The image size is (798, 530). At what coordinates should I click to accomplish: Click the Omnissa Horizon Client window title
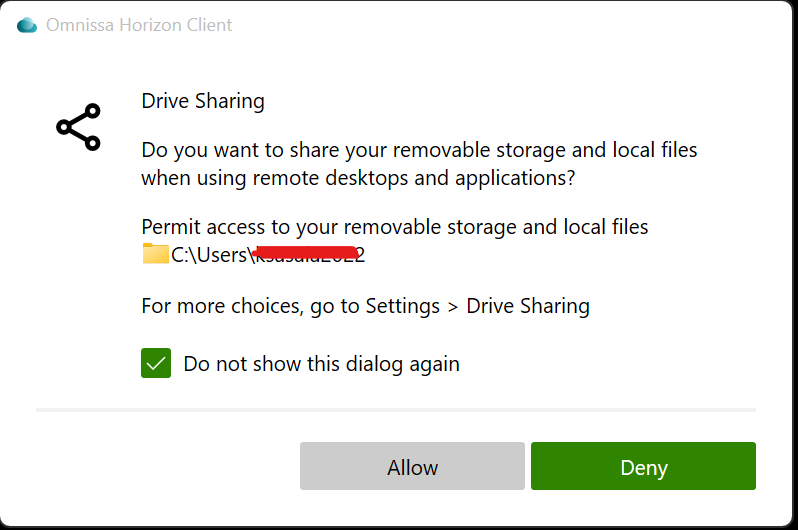(x=139, y=25)
